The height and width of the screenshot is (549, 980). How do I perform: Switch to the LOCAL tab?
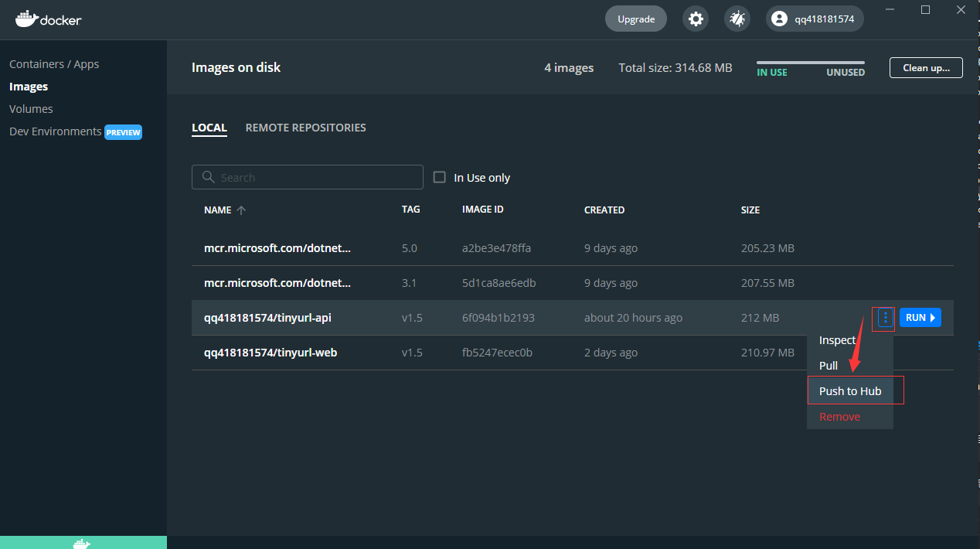[209, 128]
